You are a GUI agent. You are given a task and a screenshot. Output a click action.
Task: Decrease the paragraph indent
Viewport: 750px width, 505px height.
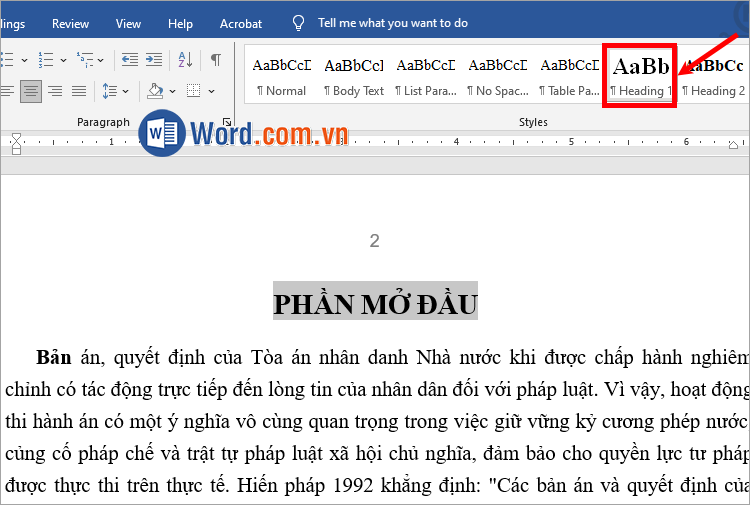130,60
